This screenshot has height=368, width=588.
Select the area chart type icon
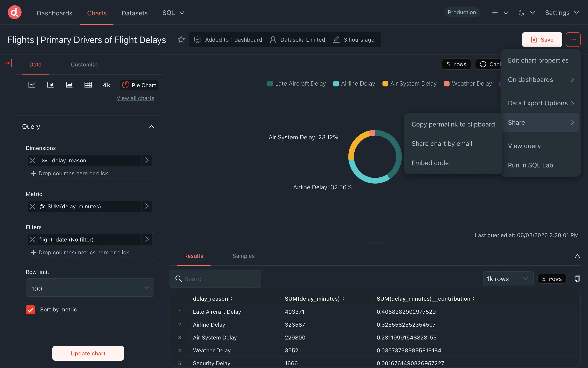tap(69, 85)
